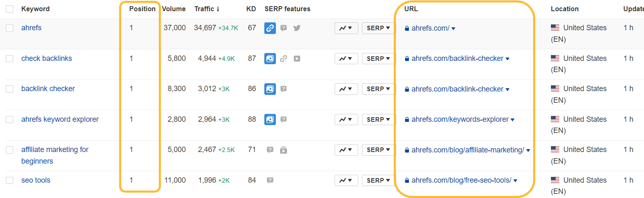Click the image pack icon for ahrefs keyword explorer
The width and height of the screenshot is (644, 198).
[x=270, y=120]
